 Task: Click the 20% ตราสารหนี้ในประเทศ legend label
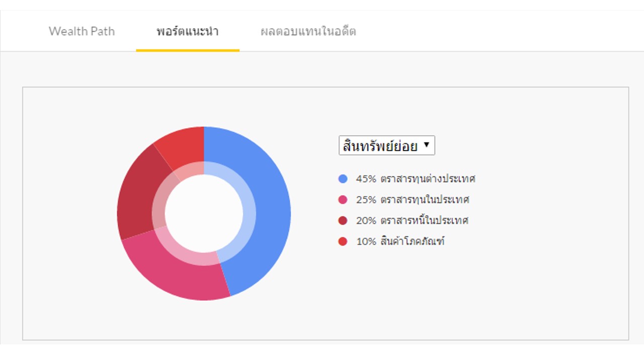[x=412, y=221]
